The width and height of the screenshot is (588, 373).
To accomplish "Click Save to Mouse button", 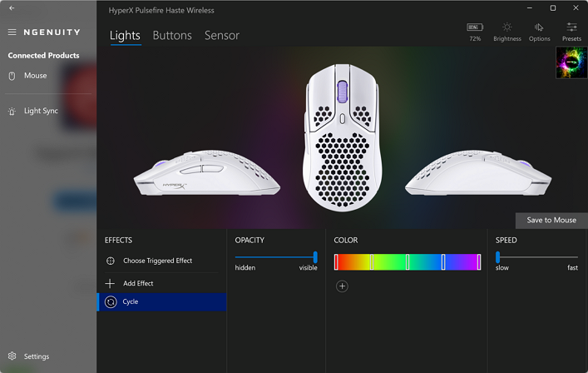I will [551, 221].
